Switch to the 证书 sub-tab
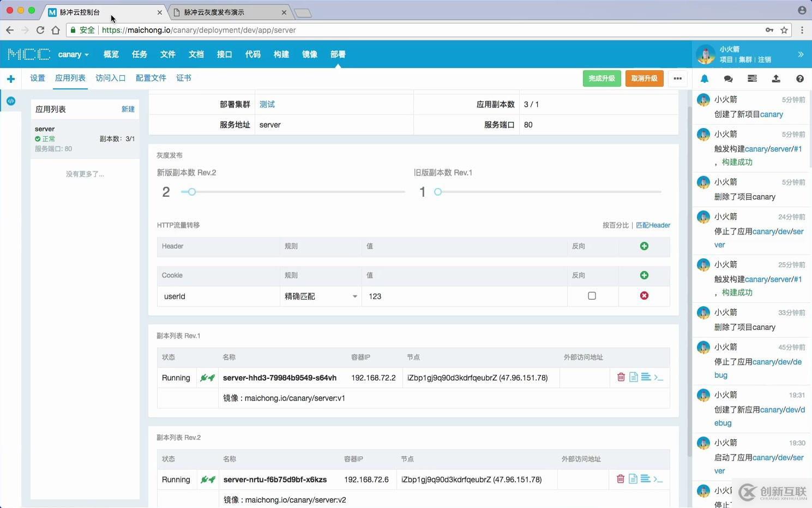812x508 pixels. point(184,78)
